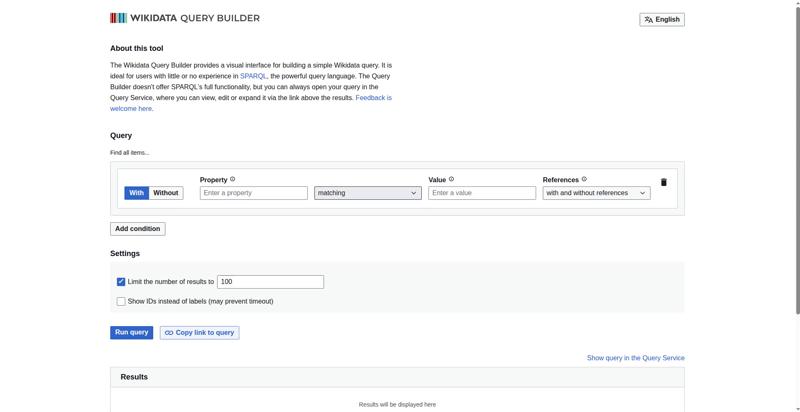The width and height of the screenshot is (800, 412).
Task: Select the With toggle option
Action: [x=137, y=193]
